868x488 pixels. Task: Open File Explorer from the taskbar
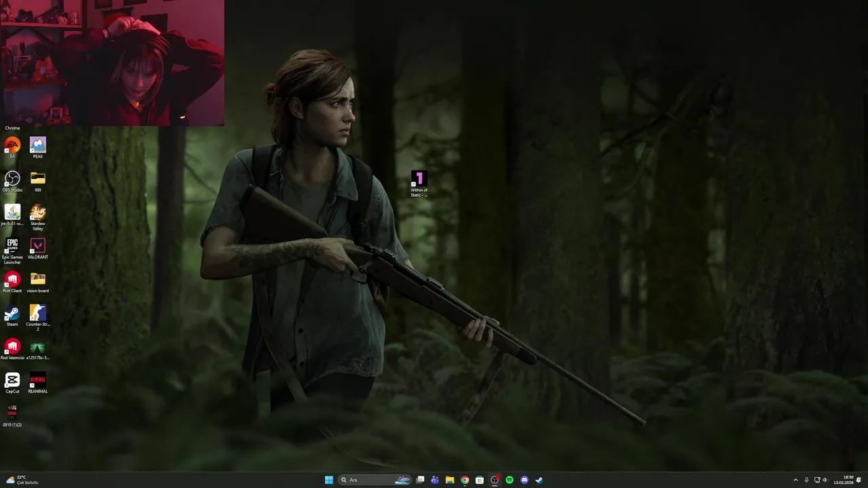pos(450,480)
